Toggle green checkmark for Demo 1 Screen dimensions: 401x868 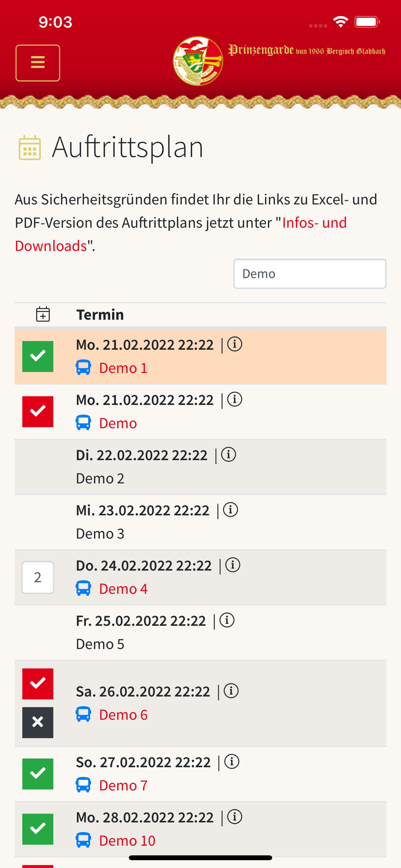pyautogui.click(x=38, y=356)
